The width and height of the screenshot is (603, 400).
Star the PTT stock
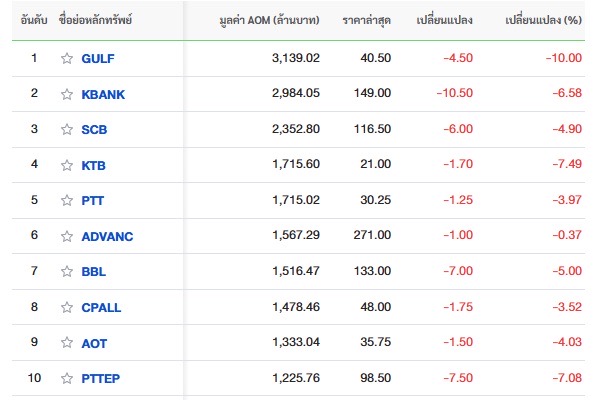tap(67, 200)
